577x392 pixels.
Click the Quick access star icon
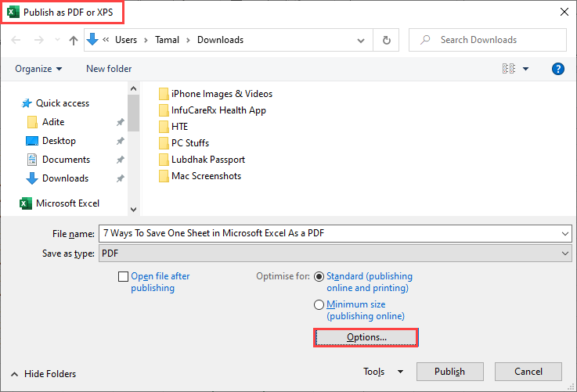(x=27, y=103)
